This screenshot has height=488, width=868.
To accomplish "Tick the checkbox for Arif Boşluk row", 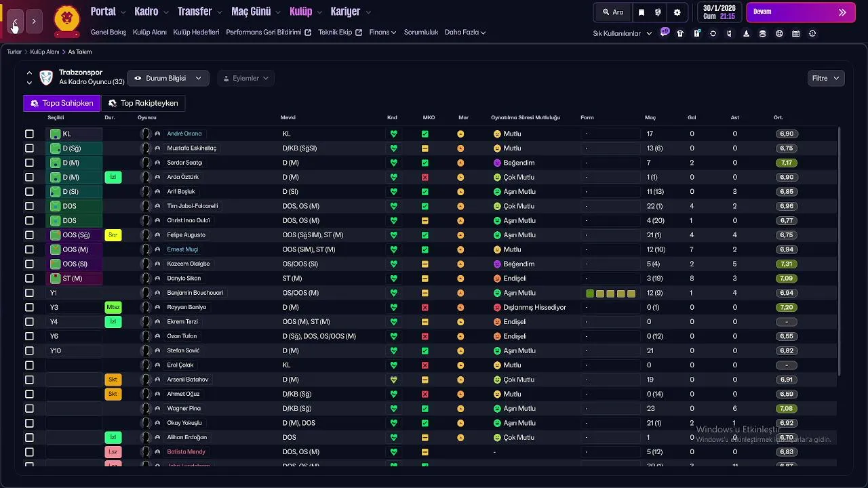I will tap(29, 192).
